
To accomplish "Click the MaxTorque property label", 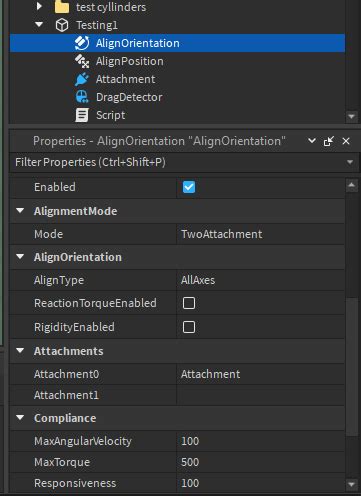I will (62, 462).
